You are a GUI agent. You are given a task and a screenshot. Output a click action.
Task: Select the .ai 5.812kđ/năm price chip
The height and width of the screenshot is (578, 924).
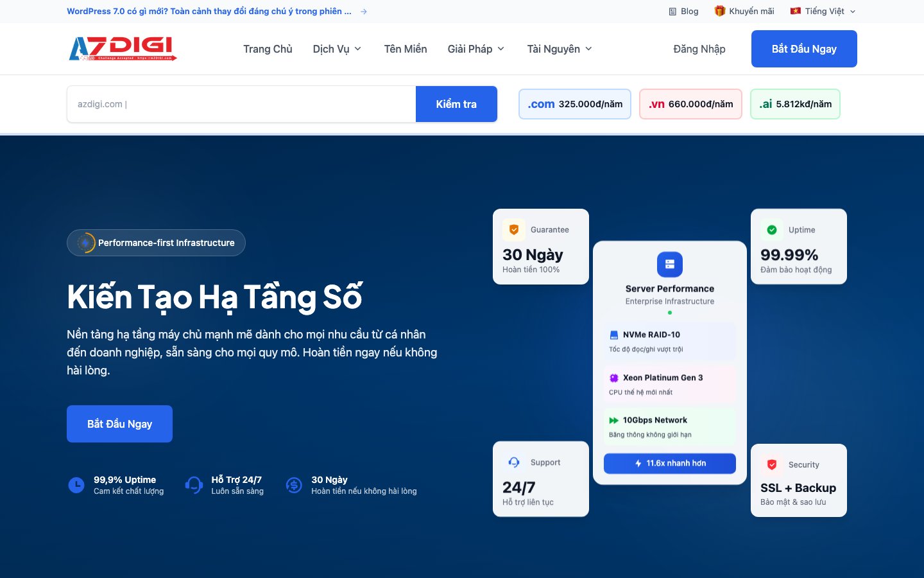(x=795, y=104)
